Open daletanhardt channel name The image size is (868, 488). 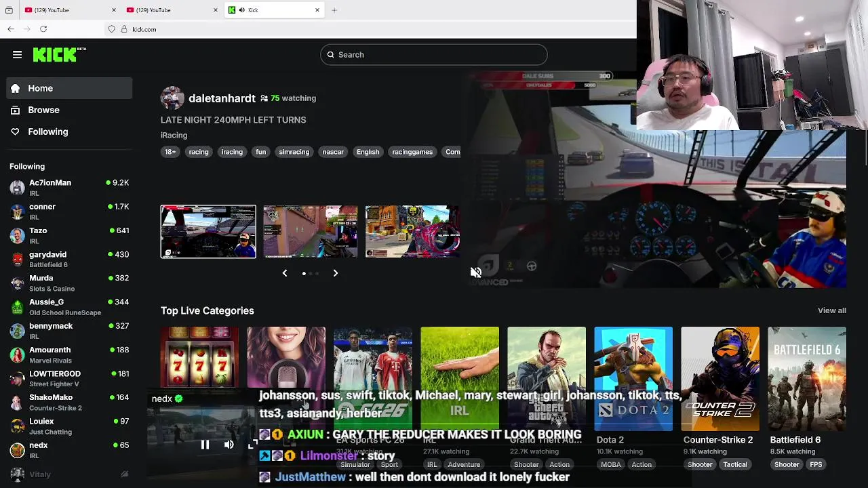point(222,98)
